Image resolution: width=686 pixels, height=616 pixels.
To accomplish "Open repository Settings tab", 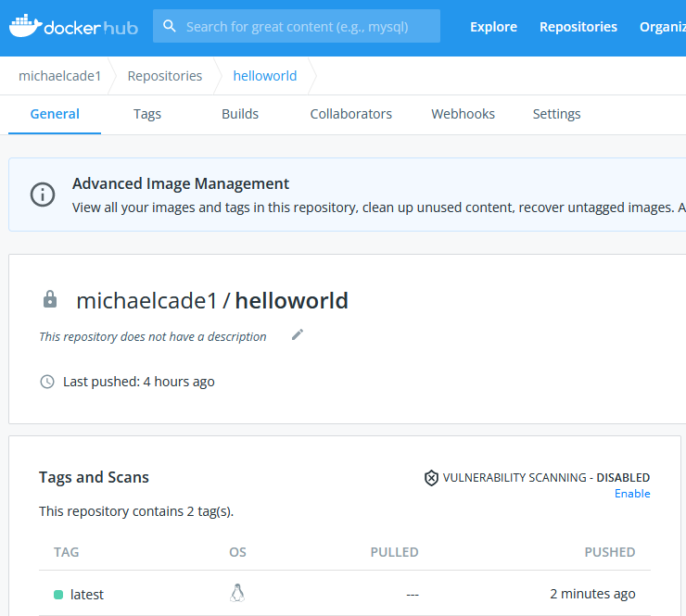I will pyautogui.click(x=556, y=114).
